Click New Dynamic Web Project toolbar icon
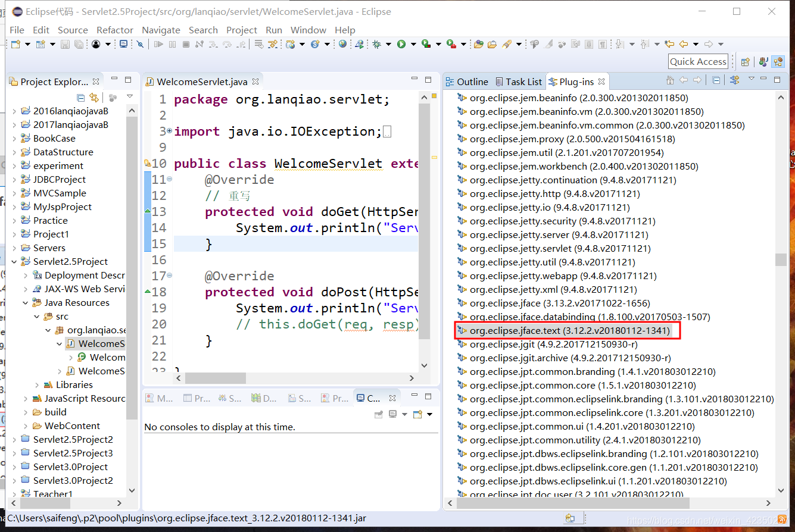 [x=290, y=44]
